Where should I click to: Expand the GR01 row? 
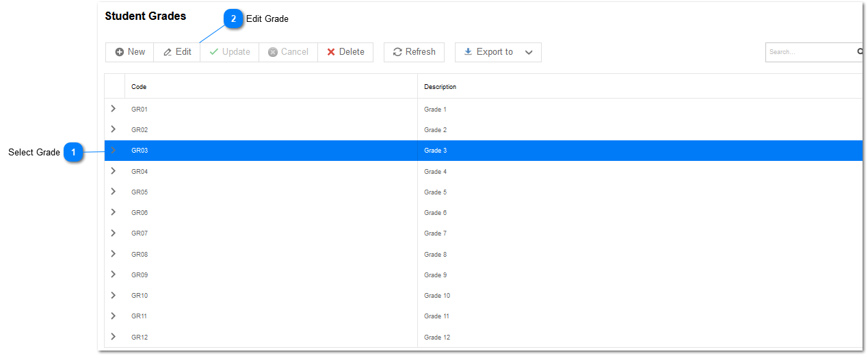tap(114, 109)
